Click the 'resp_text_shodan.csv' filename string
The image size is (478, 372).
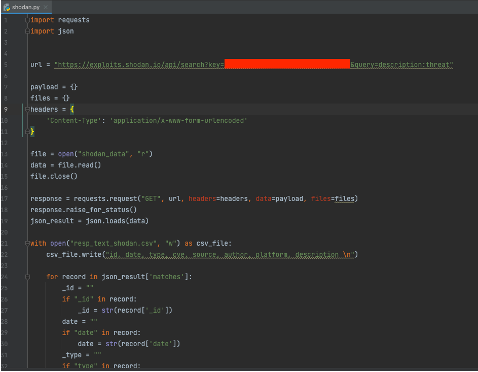pyautogui.click(x=113, y=244)
